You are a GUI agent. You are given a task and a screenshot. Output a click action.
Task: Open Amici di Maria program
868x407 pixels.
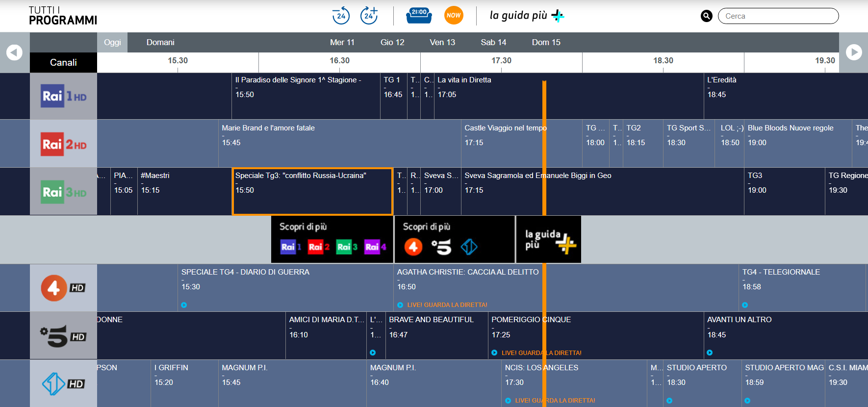click(x=326, y=336)
